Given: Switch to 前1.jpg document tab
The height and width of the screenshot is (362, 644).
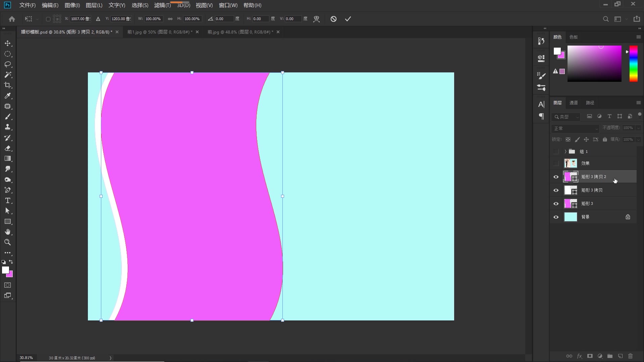Looking at the screenshot, I should click(x=160, y=32).
